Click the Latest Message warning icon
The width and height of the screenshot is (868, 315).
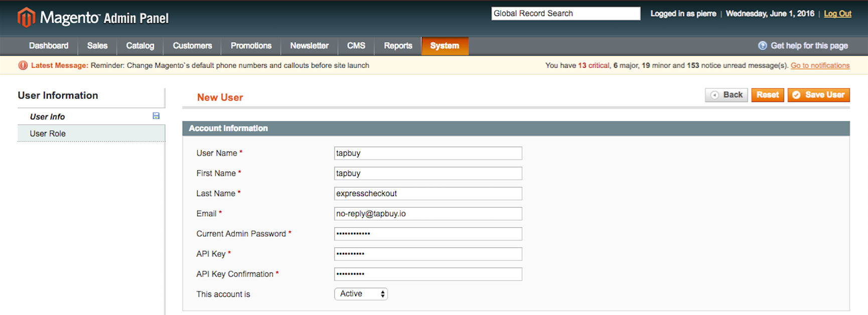(23, 65)
